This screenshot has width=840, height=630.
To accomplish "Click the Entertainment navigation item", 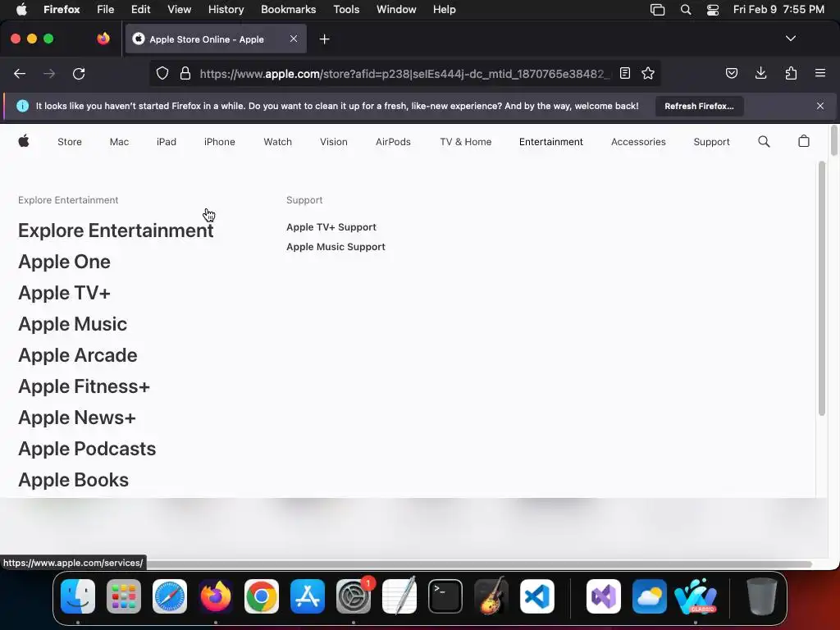I will [550, 142].
